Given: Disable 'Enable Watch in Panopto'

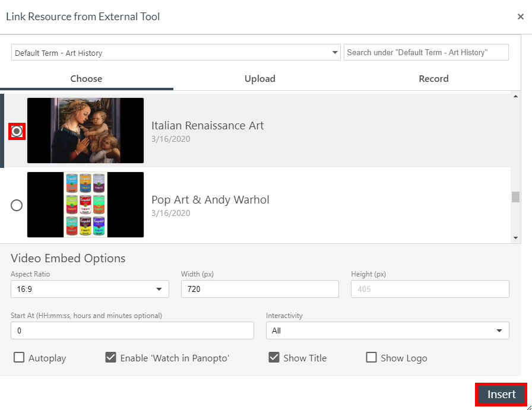Looking at the screenshot, I should (x=111, y=357).
